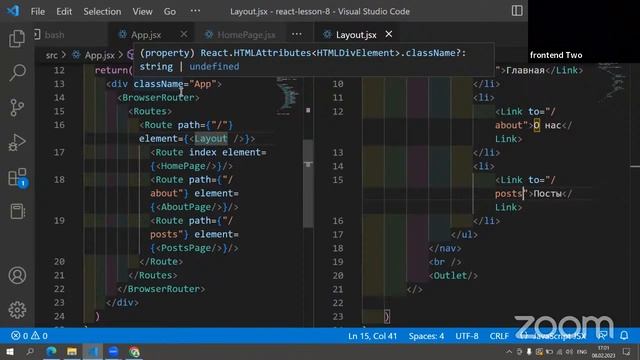This screenshot has height=360, width=640.
Task: Go to line via Ln 15, Col 41
Action: coord(372,336)
